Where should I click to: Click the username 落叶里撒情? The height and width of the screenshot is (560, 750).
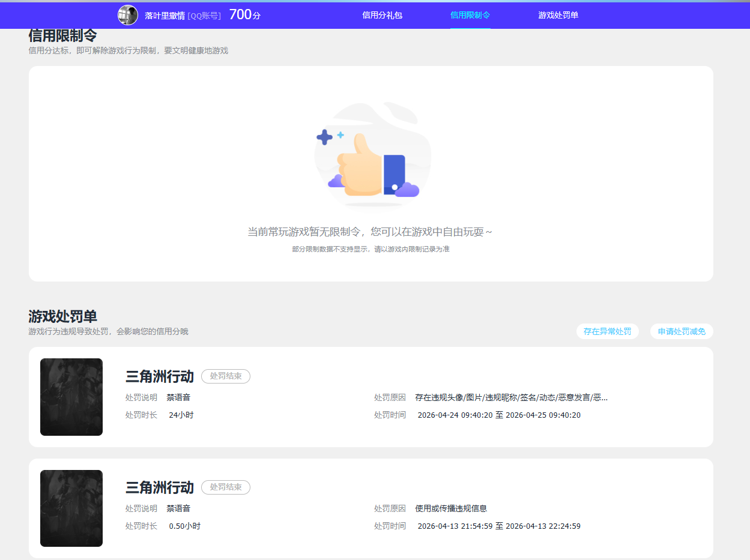[165, 16]
